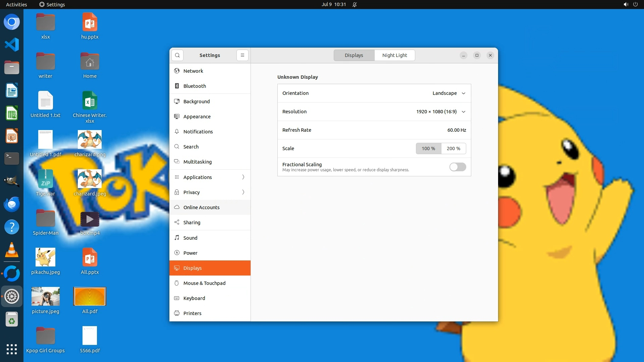Open Printers settings from sidebar
This screenshot has height=362, width=644.
192,313
